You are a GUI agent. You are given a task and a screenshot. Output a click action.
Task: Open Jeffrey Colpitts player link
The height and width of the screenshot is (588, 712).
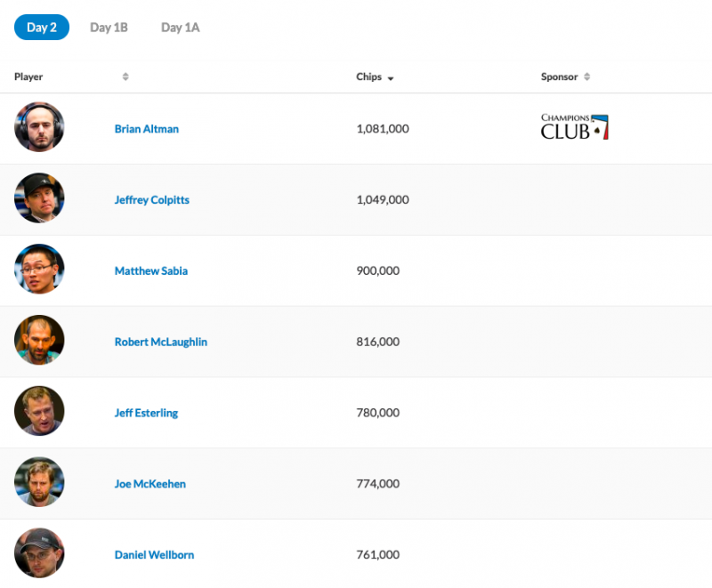[151, 199]
